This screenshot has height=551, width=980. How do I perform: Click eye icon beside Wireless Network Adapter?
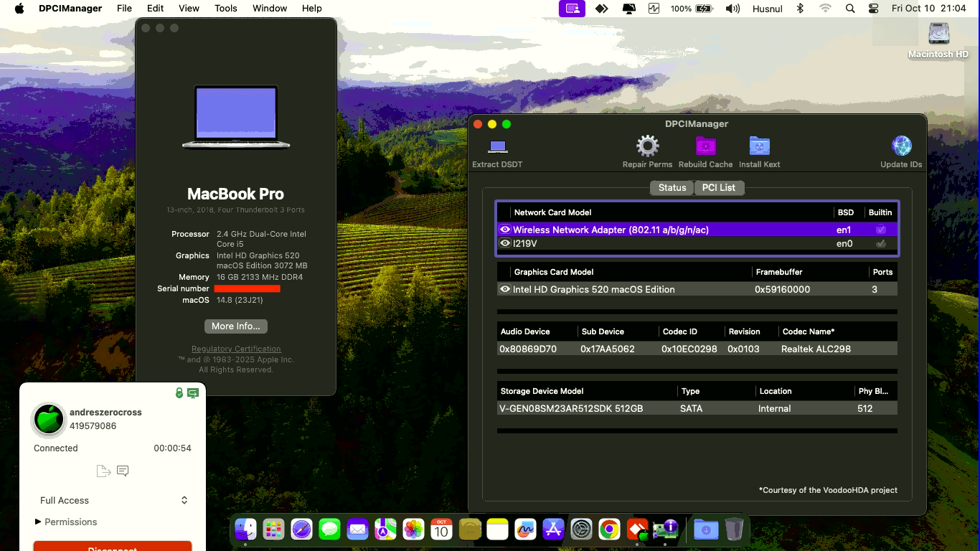[x=505, y=230]
